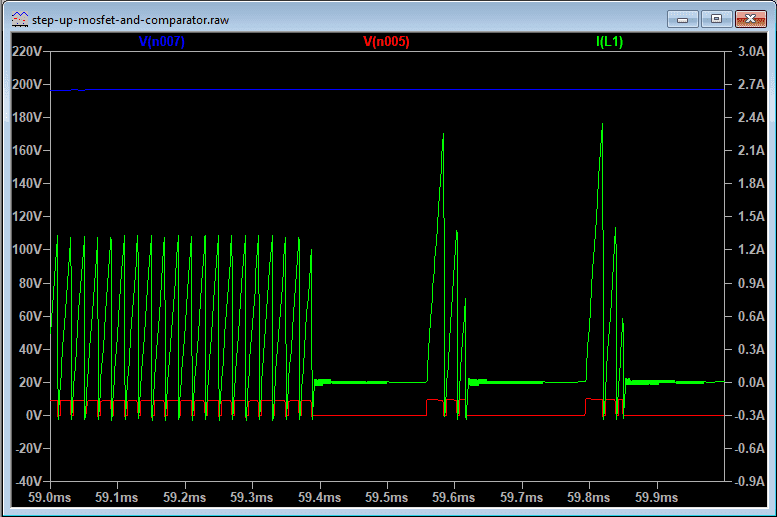Select the red V(n005) trace label
Screen dimensions: 777x517
[385, 42]
